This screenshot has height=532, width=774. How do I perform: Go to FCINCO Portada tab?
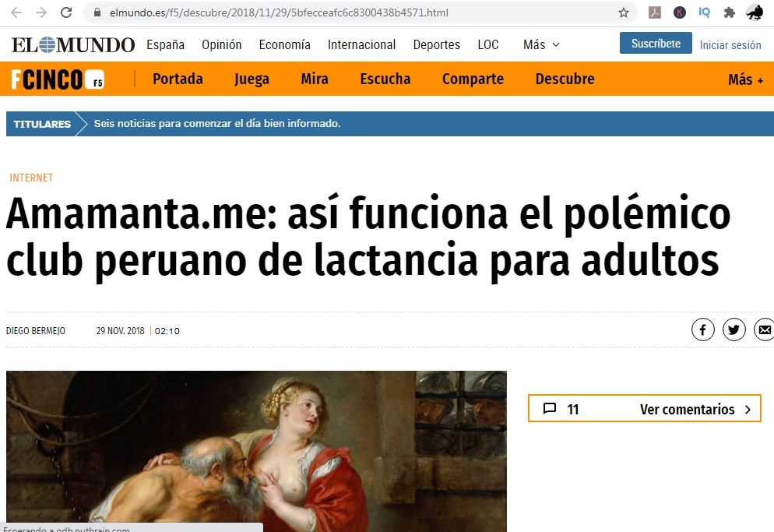(x=178, y=79)
